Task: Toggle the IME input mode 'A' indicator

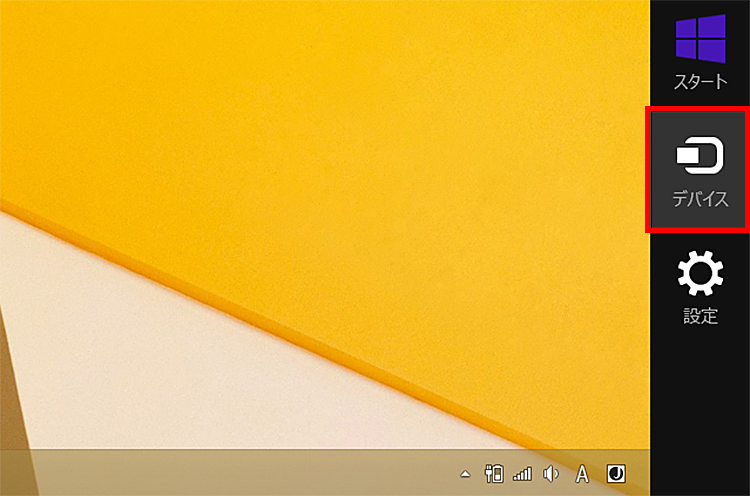Action: (582, 474)
